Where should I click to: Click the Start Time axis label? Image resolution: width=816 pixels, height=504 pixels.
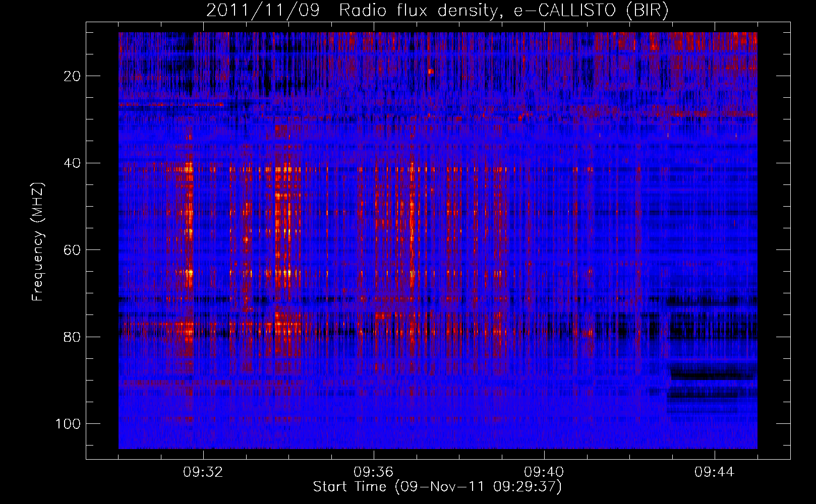click(x=437, y=487)
